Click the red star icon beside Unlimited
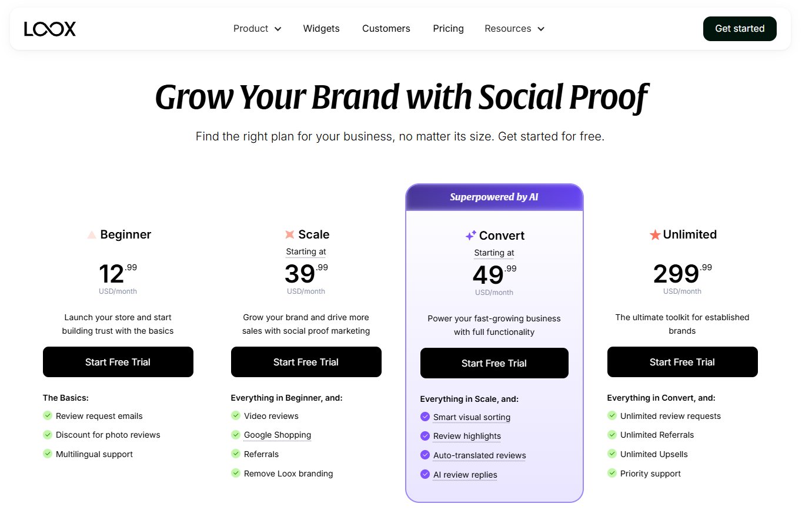Screen dimensions: 812x517 [x=654, y=234]
